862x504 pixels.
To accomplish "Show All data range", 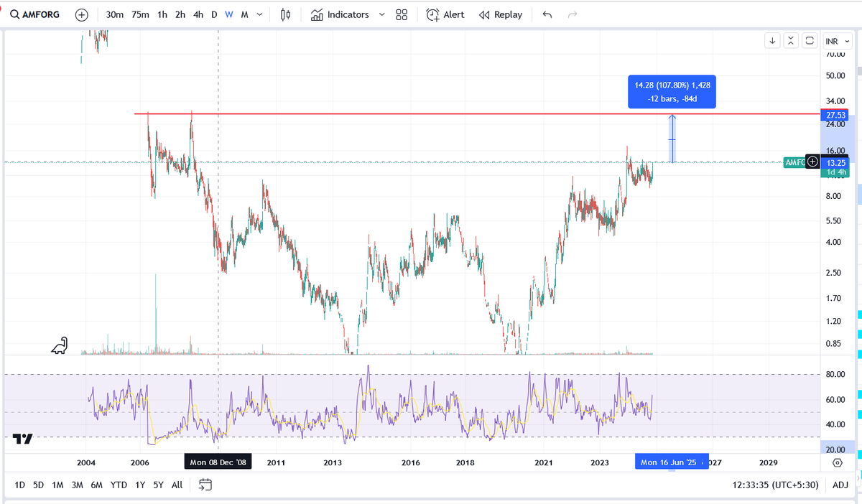I will point(177,485).
